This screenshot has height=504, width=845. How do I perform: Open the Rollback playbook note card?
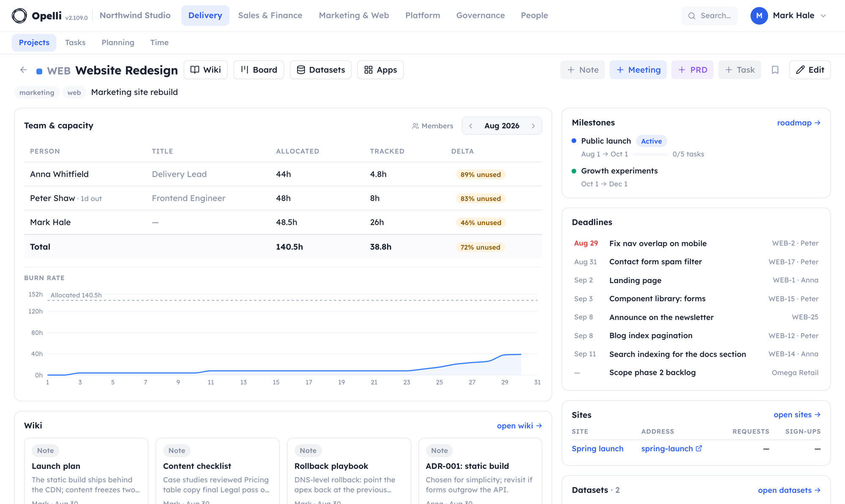tap(349, 471)
